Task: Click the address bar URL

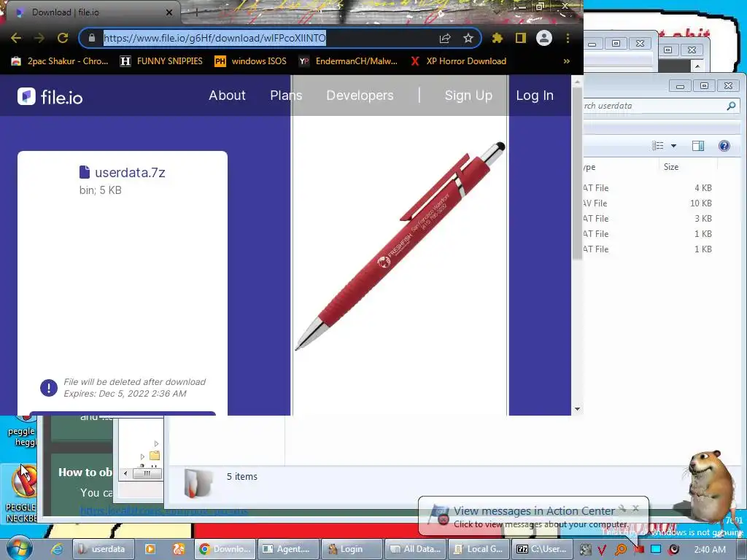Action: (x=214, y=38)
